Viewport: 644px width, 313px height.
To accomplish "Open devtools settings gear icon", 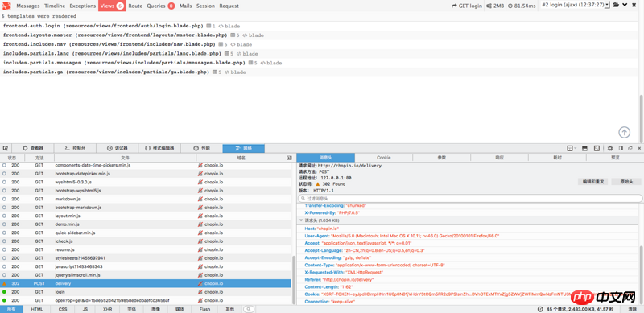I will click(x=610, y=148).
